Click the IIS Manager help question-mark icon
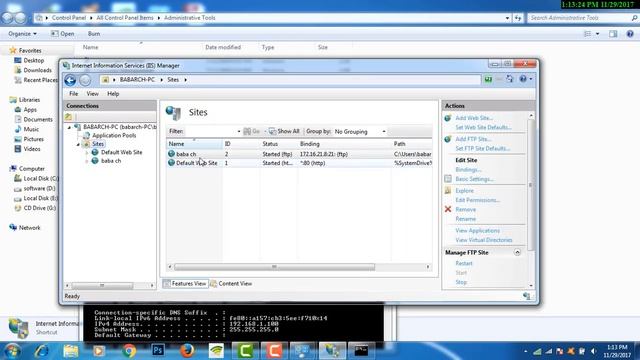Screen dimensions: 640x360 pos(523,79)
